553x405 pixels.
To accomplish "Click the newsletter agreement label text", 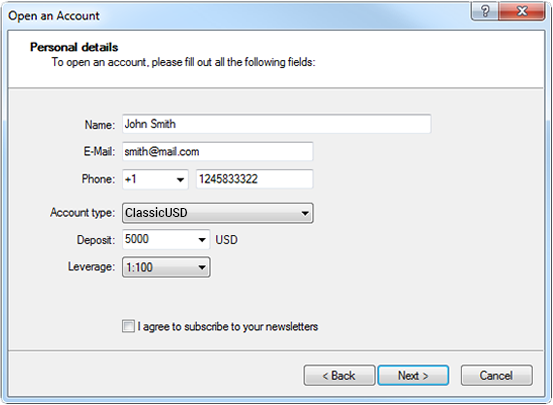I will (228, 327).
